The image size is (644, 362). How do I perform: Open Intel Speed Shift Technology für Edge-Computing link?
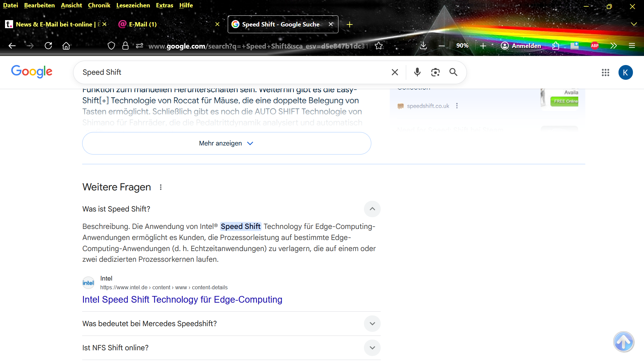[182, 300]
